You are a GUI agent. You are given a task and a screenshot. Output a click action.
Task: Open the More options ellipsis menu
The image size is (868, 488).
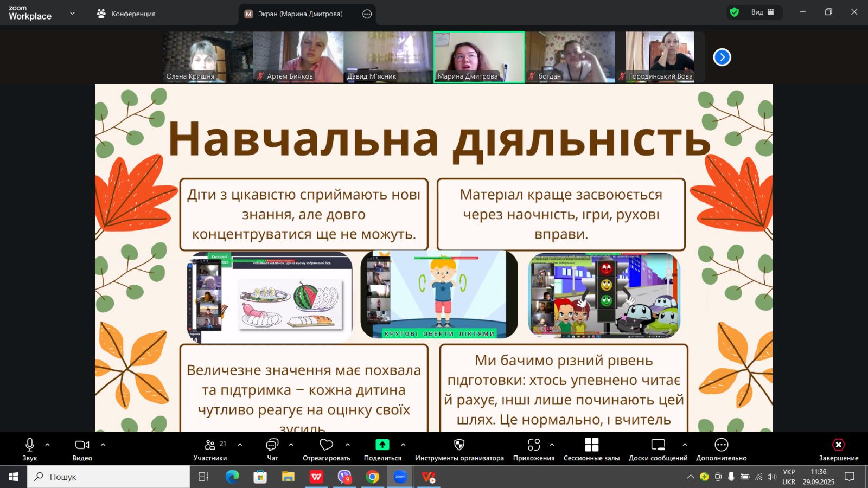(x=721, y=445)
